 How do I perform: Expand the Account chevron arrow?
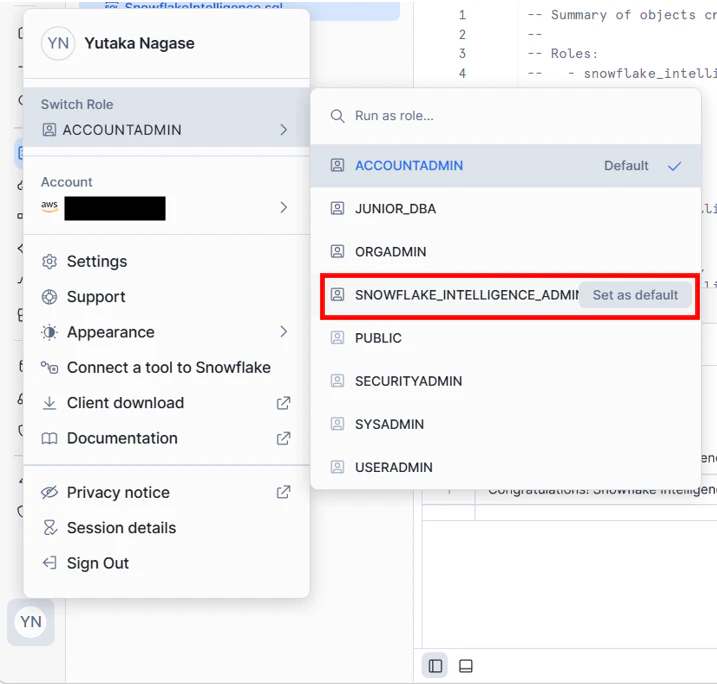coord(284,208)
